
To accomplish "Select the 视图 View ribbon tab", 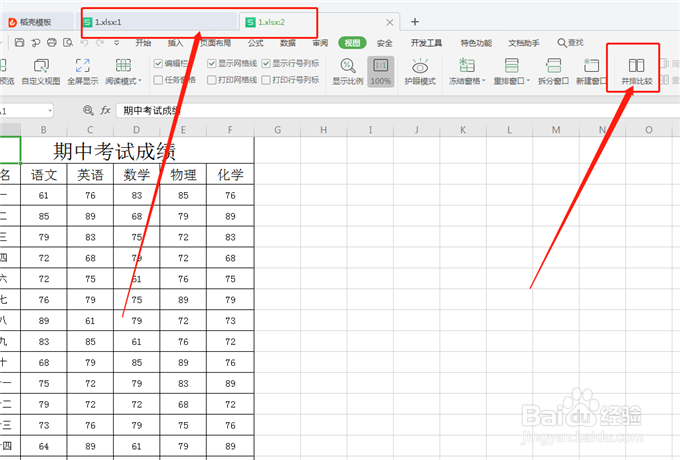I will pos(352,43).
